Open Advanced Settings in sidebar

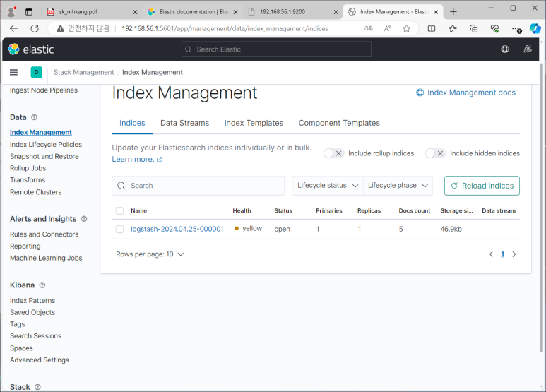click(x=40, y=360)
